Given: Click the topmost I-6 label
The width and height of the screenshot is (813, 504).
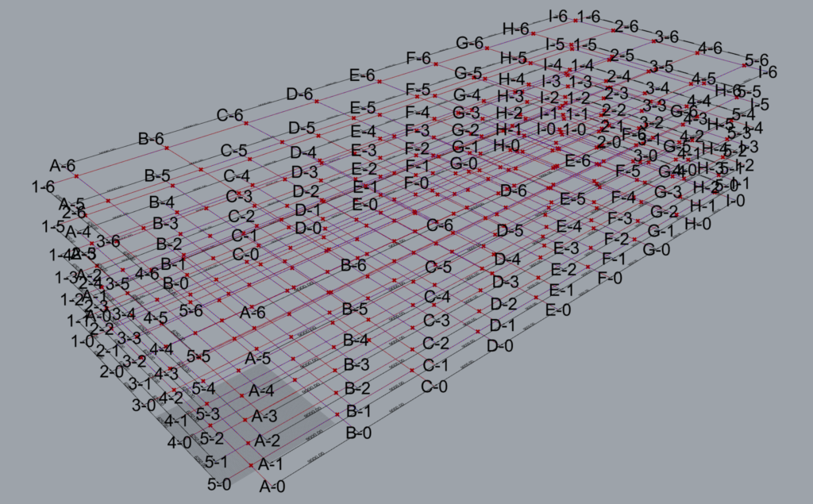Looking at the screenshot, I should click(x=559, y=15).
